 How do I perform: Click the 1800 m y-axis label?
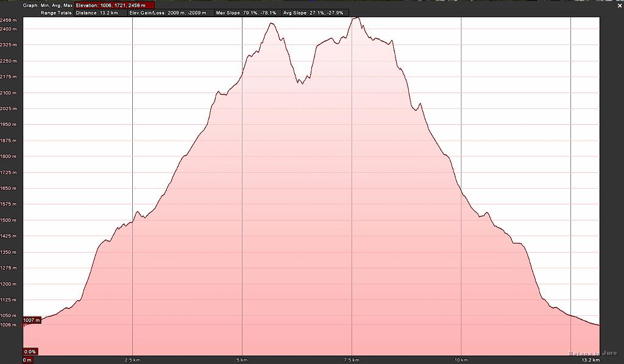(9, 156)
